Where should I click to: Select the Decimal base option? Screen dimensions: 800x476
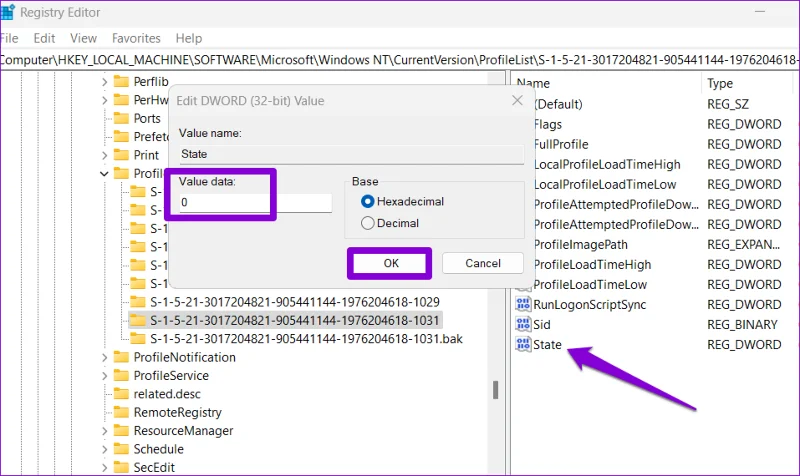(367, 223)
